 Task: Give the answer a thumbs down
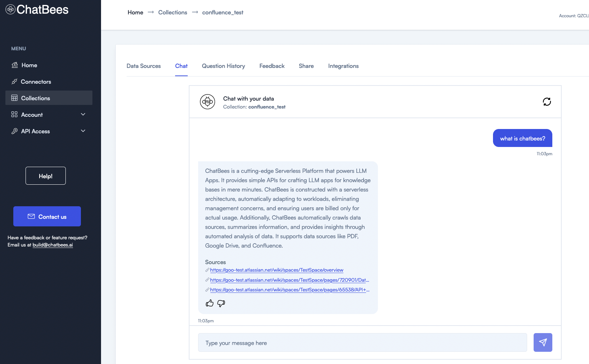221,303
